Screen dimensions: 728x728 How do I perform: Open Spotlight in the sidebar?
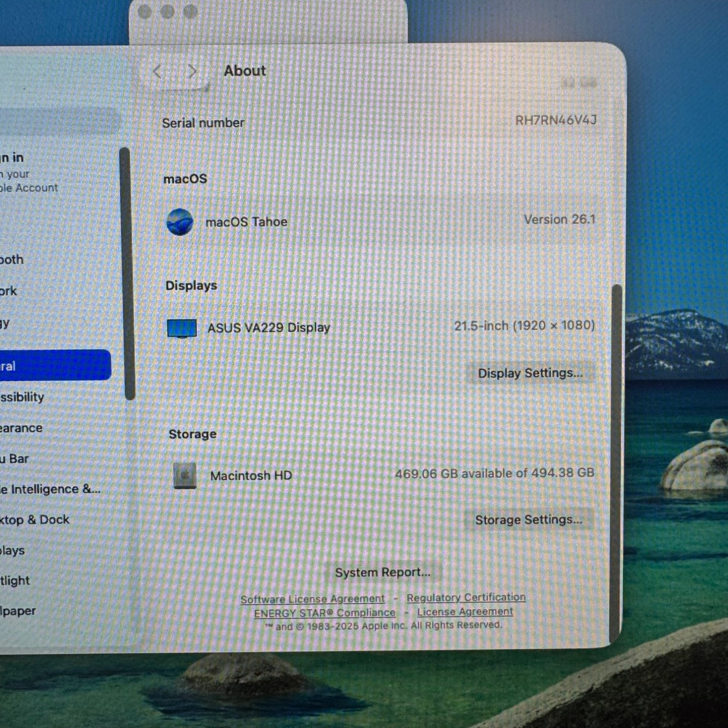[x=15, y=581]
